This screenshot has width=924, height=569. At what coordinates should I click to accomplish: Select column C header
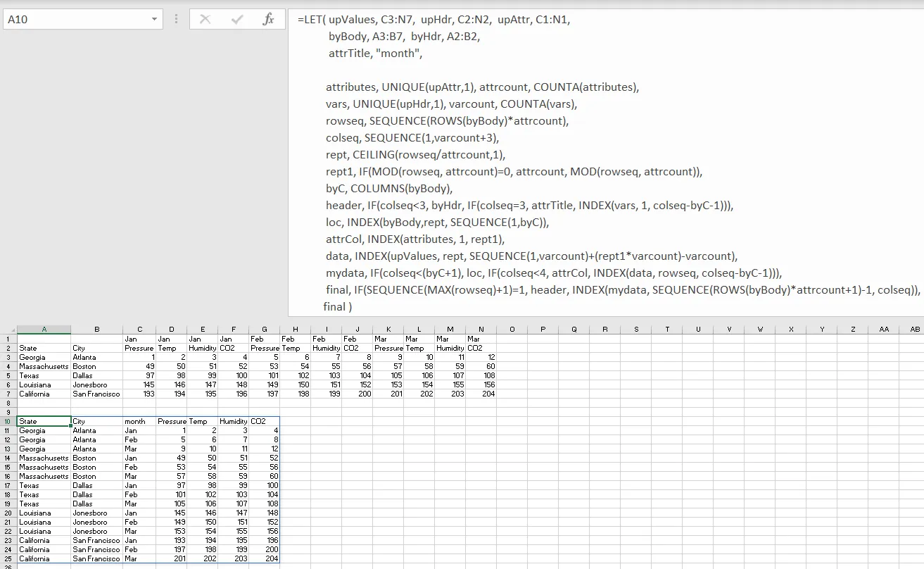tap(139, 329)
